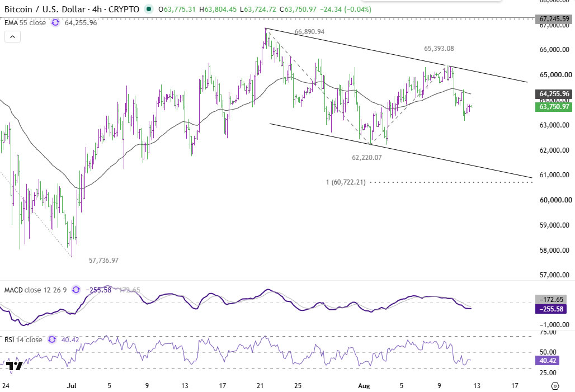Click the 13 date label near August
575x392 pixels.
click(x=477, y=386)
